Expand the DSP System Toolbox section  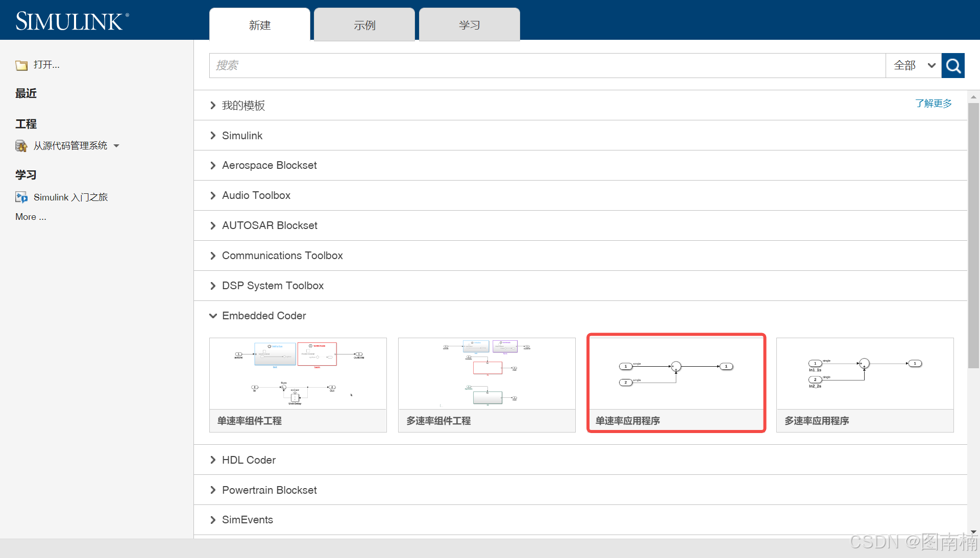point(213,286)
